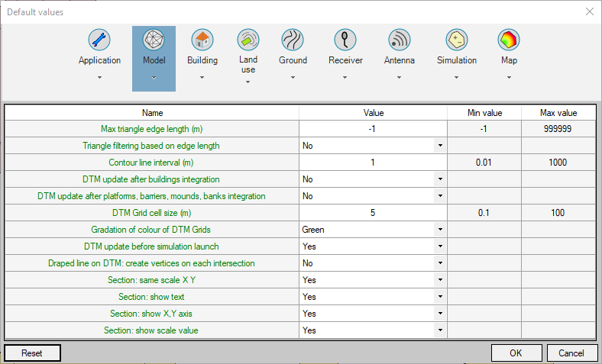The image size is (602, 364).
Task: Select 'Triangle filtering based on edge length' name
Action: click(151, 146)
